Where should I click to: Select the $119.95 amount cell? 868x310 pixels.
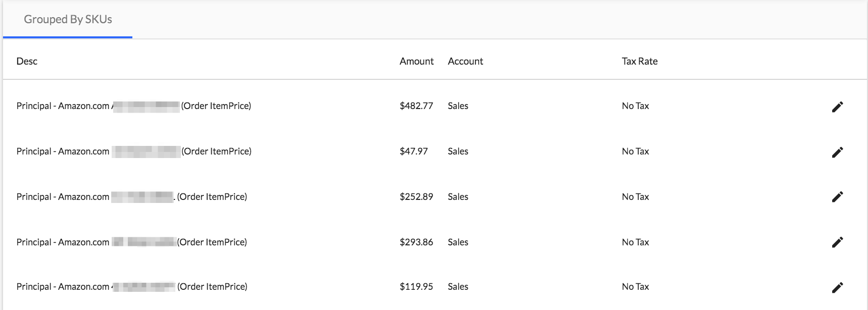pos(416,287)
